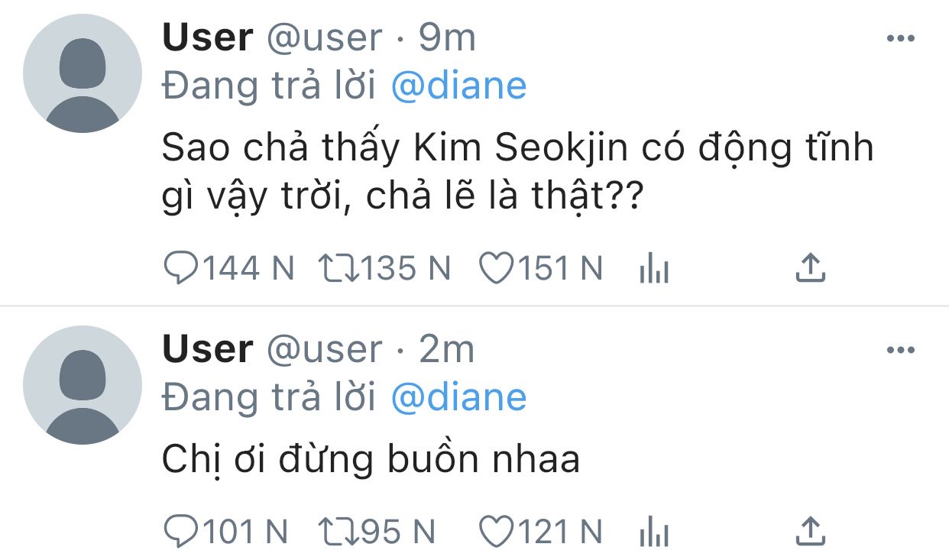Open @diane mention link in the second tweet
Viewport: 949px width, 560px height.
(x=458, y=397)
